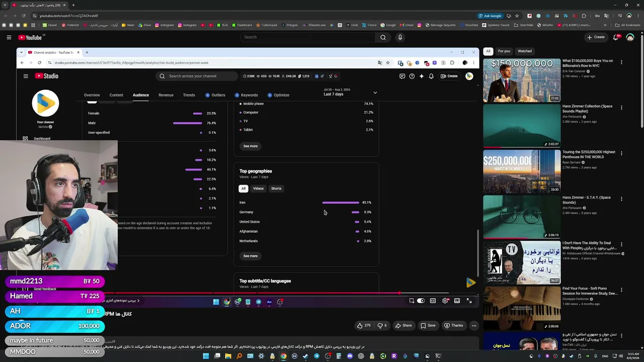
Task: Open options for $250,000,000 Penthouse video
Action: pyautogui.click(x=621, y=153)
